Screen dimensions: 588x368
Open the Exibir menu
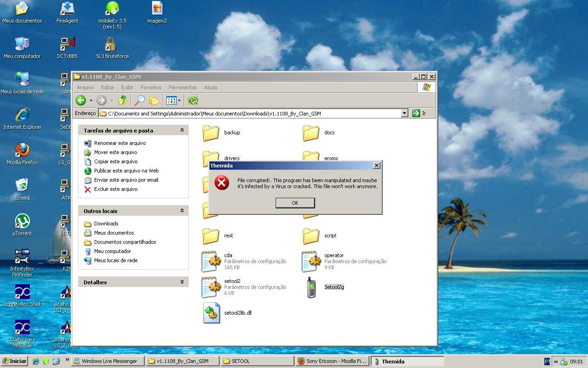pos(127,87)
